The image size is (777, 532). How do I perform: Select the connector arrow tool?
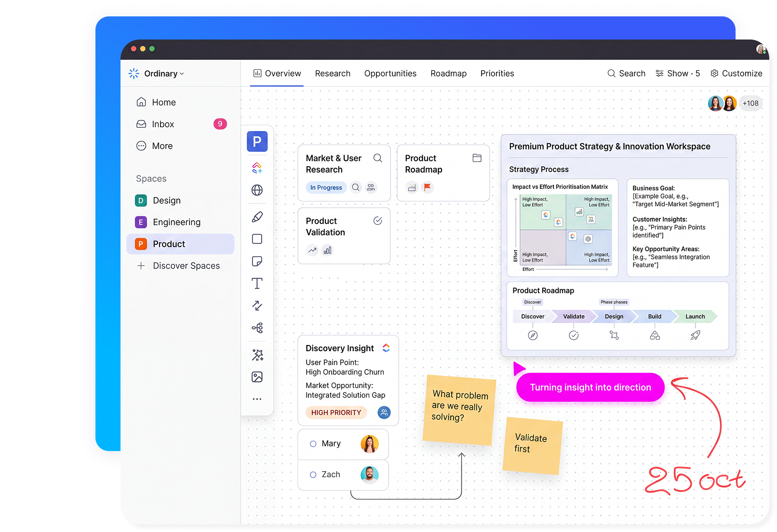click(x=257, y=306)
